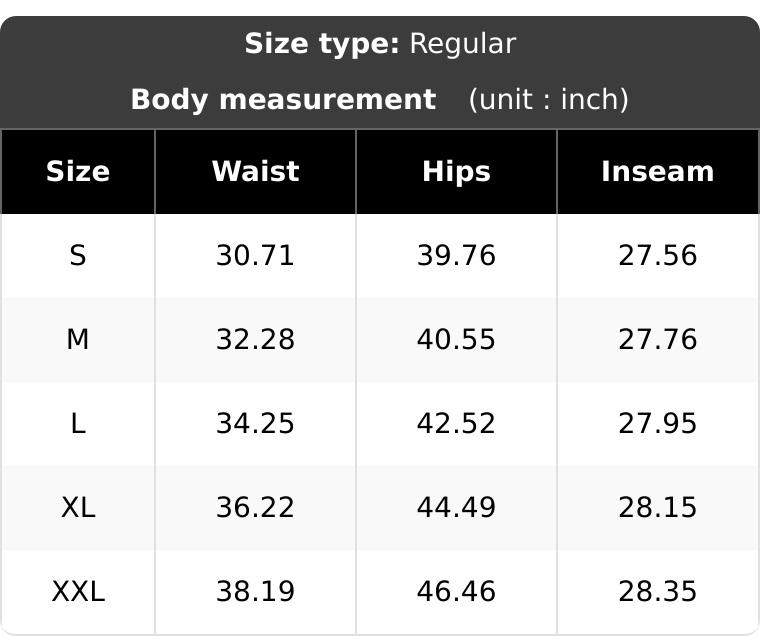Viewport: 760px width, 636px height.
Task: Click the unit inch label
Action: [548, 99]
